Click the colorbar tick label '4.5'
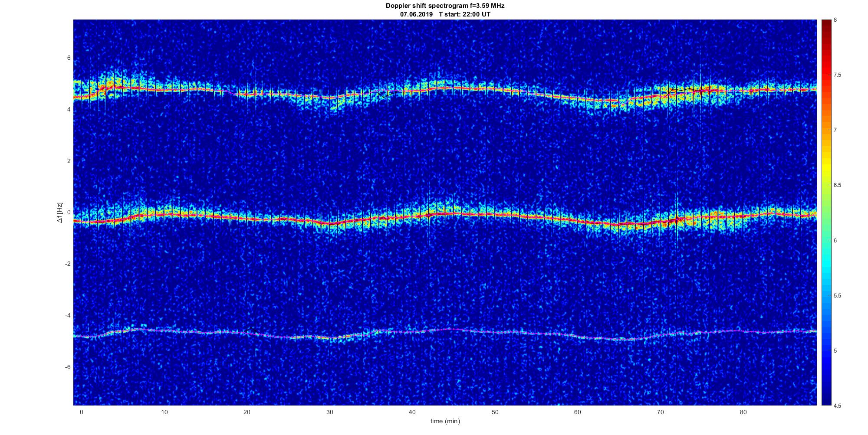The height and width of the screenshot is (435, 868). (837, 406)
